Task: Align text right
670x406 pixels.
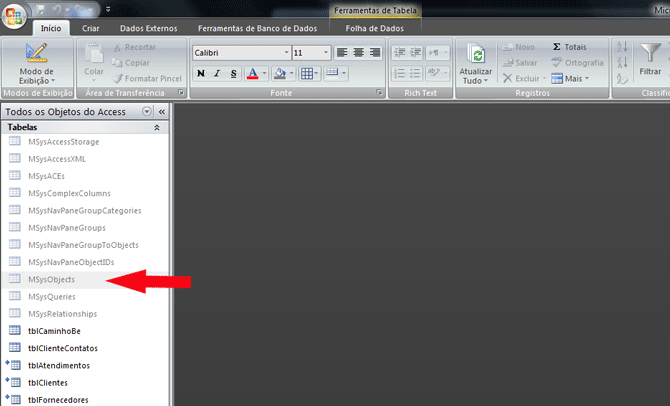Action: pos(375,53)
